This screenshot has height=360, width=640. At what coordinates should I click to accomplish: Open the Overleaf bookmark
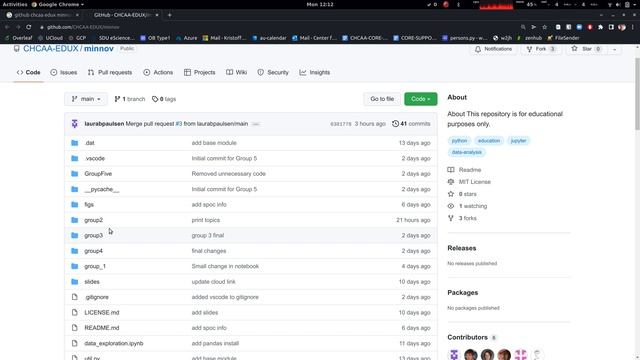(x=19, y=38)
